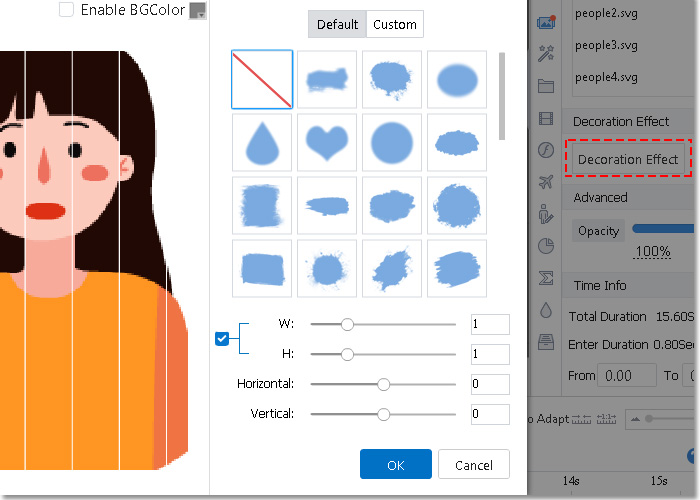Viewport: 700px width, 500px height.
Task: Focus the Vertical value input field
Action: pos(490,414)
